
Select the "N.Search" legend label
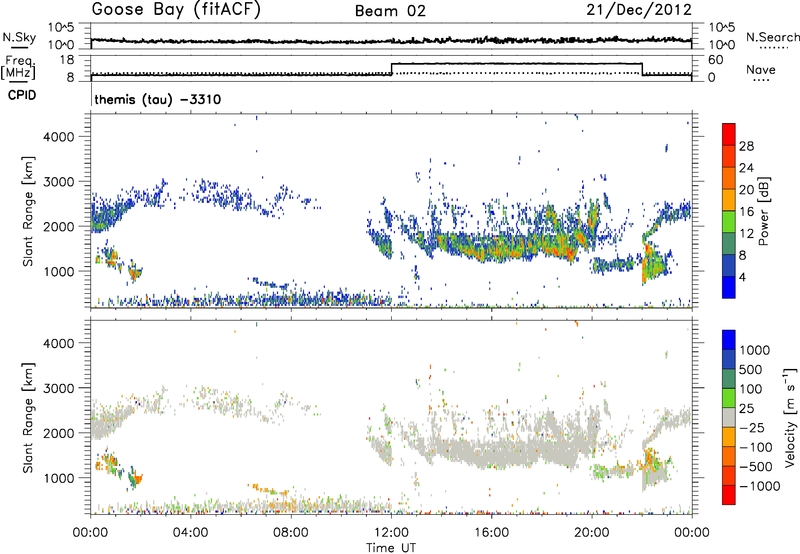coord(773,37)
